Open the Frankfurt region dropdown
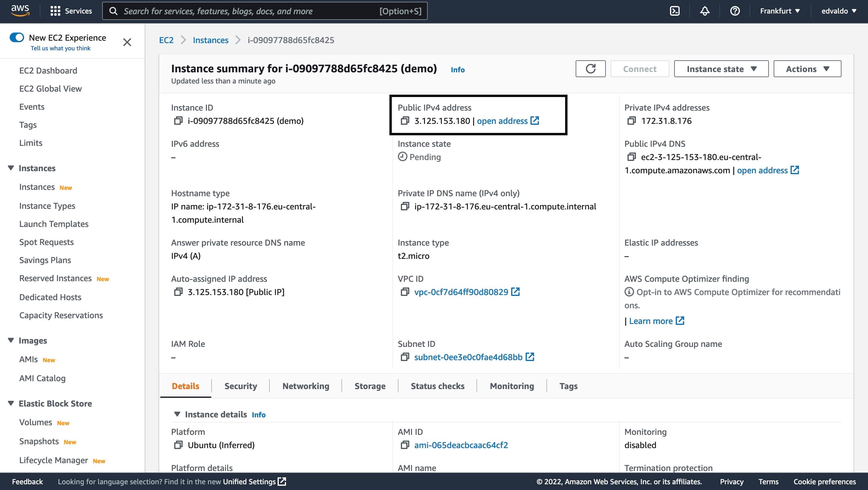The image size is (868, 490). tap(780, 11)
